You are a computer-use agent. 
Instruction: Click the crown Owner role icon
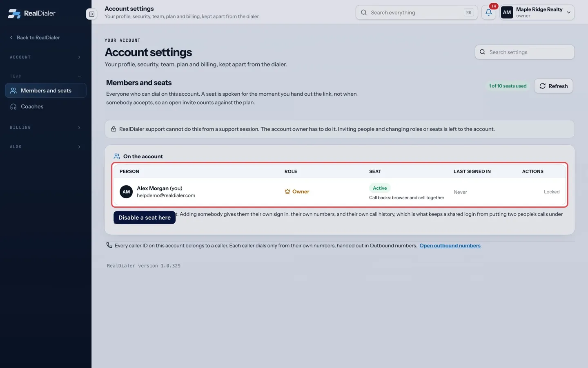click(287, 191)
